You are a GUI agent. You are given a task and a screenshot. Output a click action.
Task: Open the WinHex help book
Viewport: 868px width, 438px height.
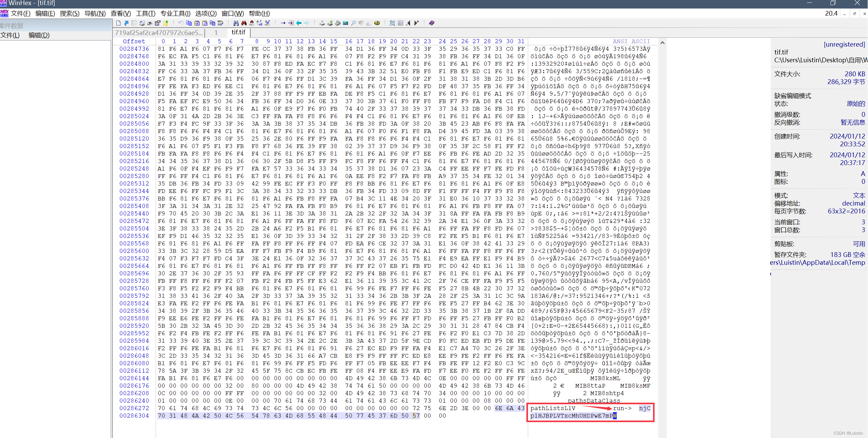tap(432, 23)
